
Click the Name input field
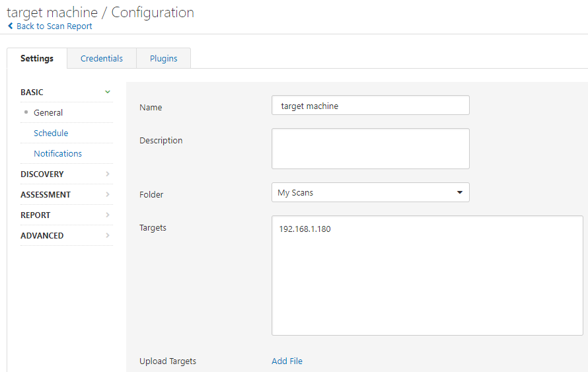[370, 106]
